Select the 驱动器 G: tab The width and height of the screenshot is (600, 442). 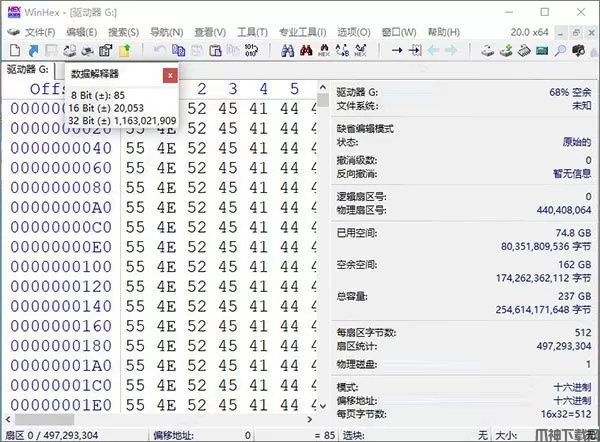31,70
